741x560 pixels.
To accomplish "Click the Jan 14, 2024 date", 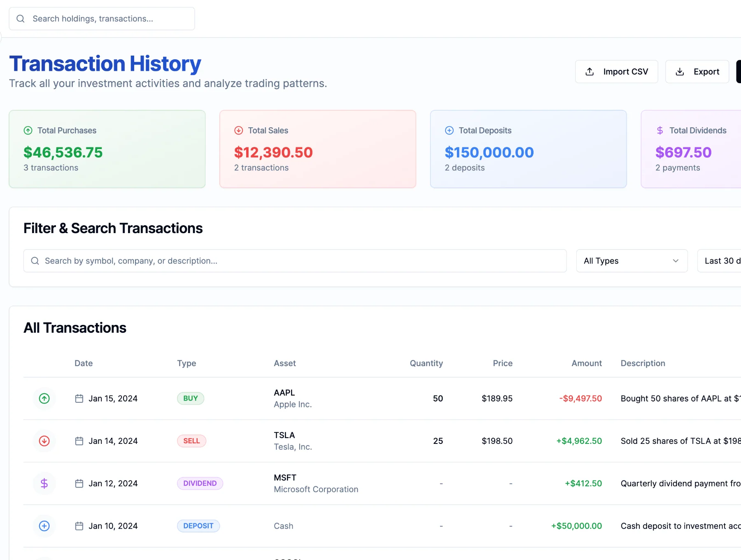I will point(113,441).
